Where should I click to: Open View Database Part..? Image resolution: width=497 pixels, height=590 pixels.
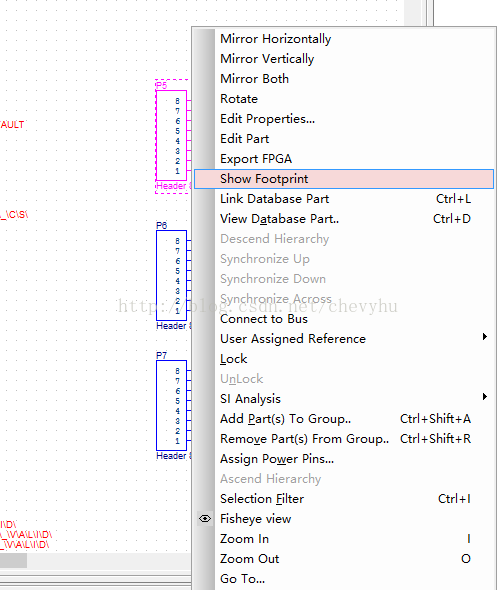[344, 219]
